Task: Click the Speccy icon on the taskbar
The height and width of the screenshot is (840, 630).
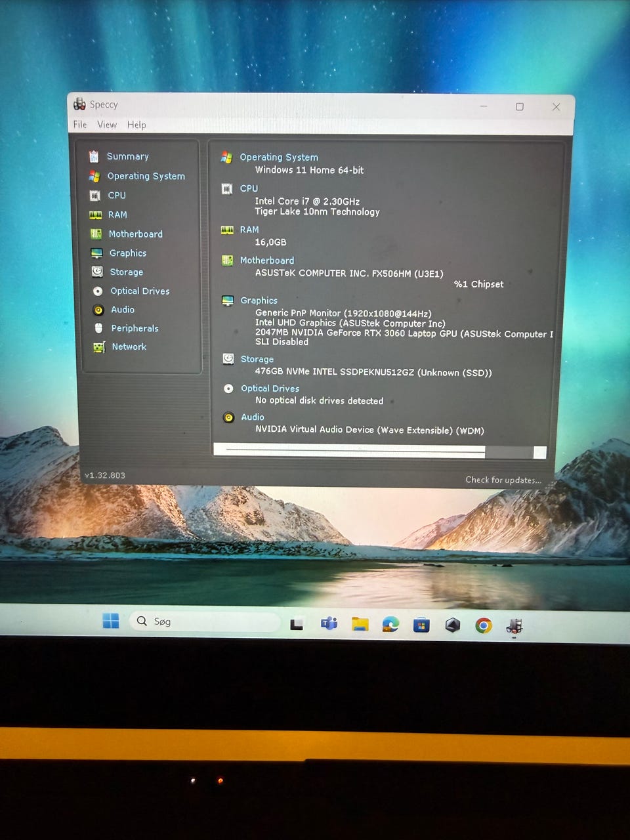Action: tap(514, 627)
